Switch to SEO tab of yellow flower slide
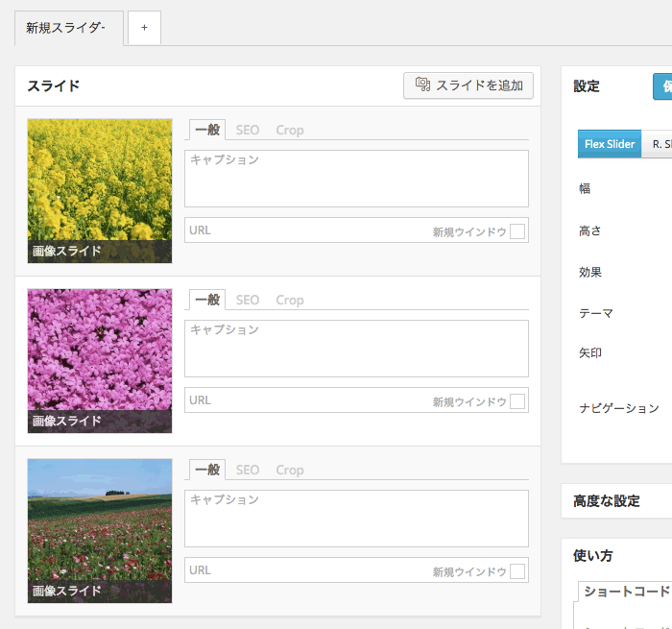Image resolution: width=672 pixels, height=629 pixels. [248, 130]
